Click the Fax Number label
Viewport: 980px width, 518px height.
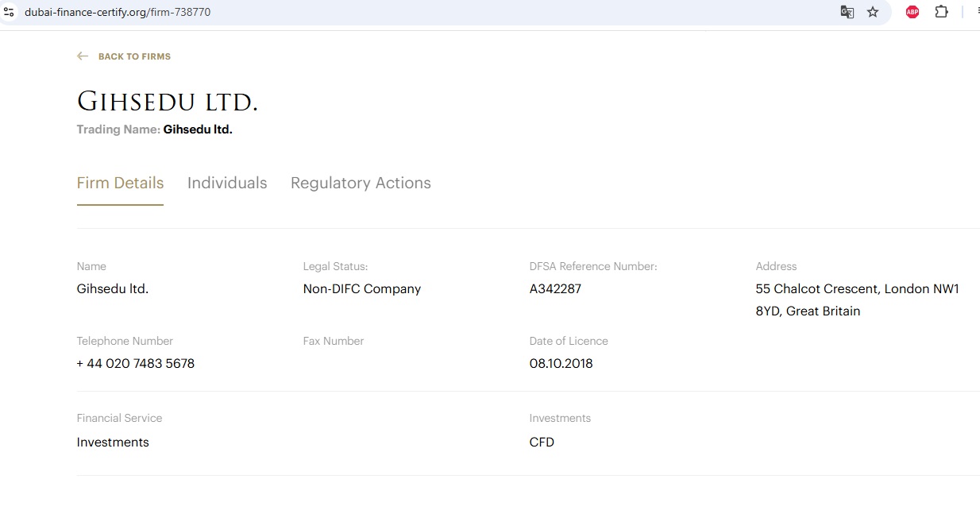[333, 341]
